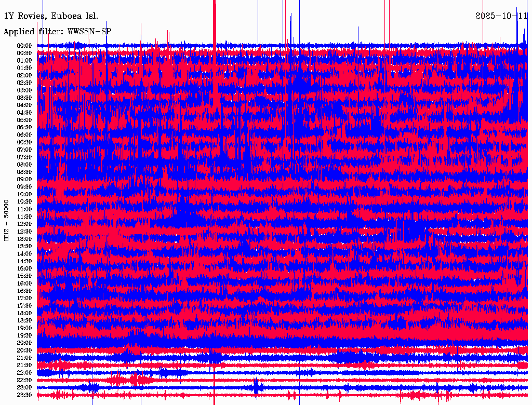
Task: Click the 15:00 time label
Action: (24, 268)
